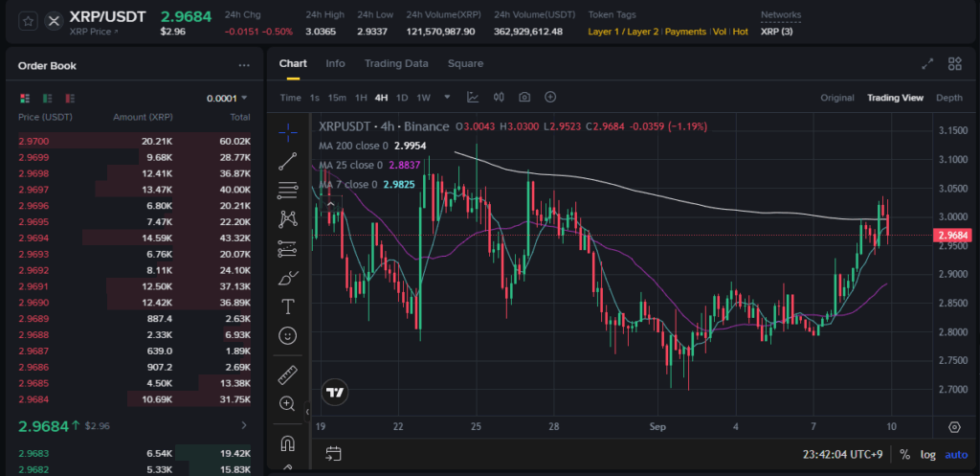Image resolution: width=980 pixels, height=476 pixels.
Task: Switch to Trading View chart mode
Action: coord(895,98)
